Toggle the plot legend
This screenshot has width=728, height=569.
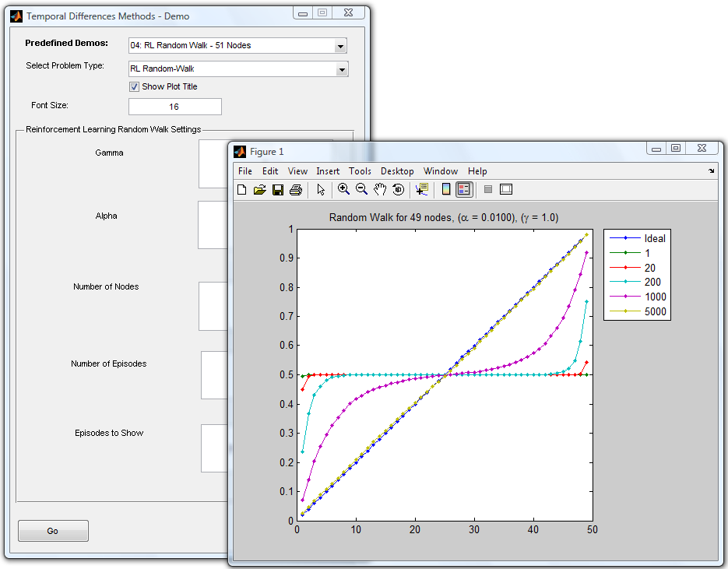point(463,189)
